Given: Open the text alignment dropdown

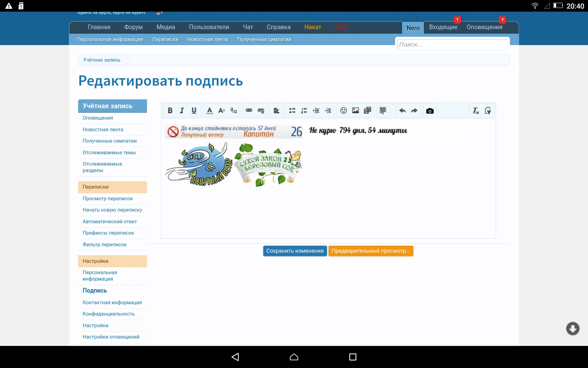Looking at the screenshot, I should pos(276,110).
